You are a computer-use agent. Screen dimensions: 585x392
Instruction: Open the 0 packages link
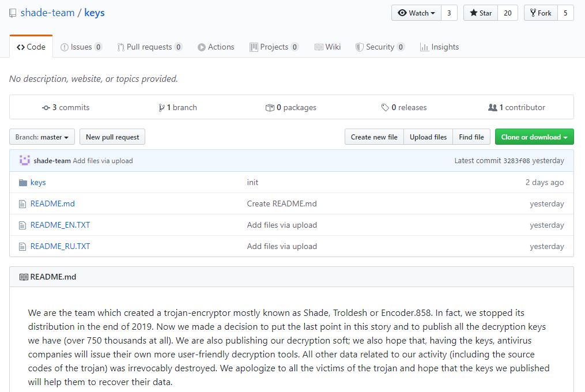(x=290, y=108)
